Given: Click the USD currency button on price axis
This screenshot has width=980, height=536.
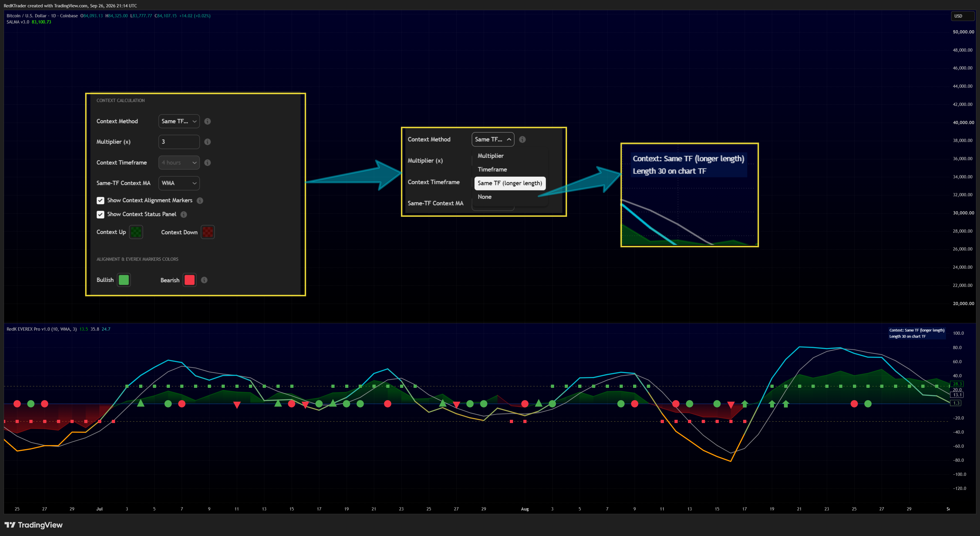Looking at the screenshot, I should coord(962,16).
